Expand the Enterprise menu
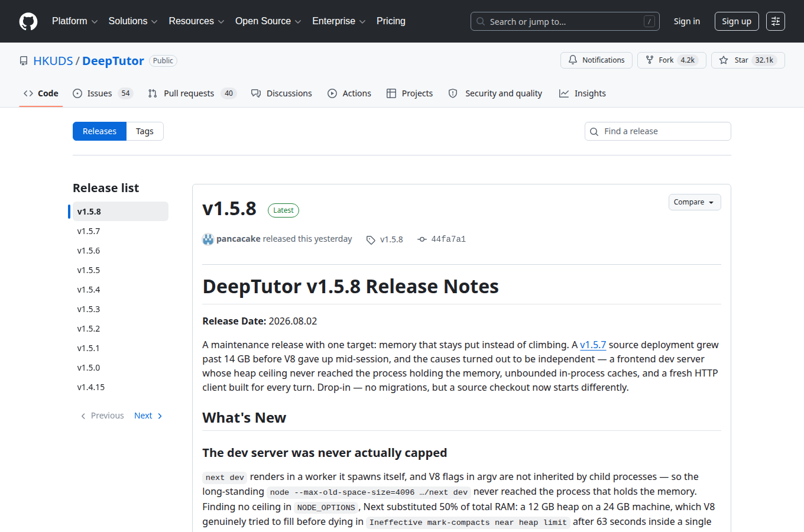The height and width of the screenshot is (532, 804). pos(339,21)
